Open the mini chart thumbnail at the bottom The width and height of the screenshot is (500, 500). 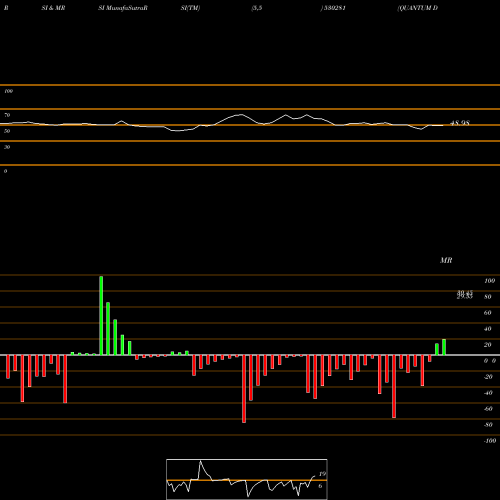coord(247,479)
